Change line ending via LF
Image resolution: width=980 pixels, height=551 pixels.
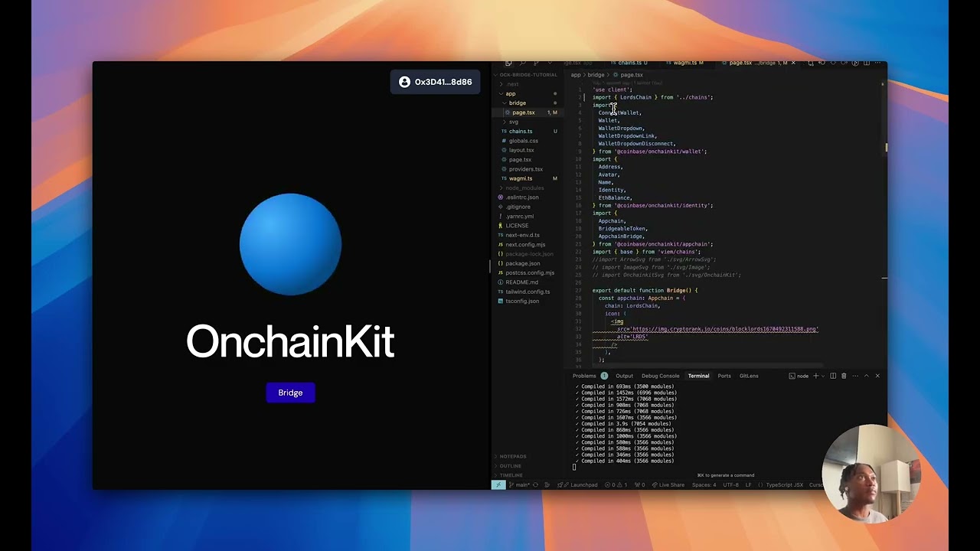[x=749, y=484]
